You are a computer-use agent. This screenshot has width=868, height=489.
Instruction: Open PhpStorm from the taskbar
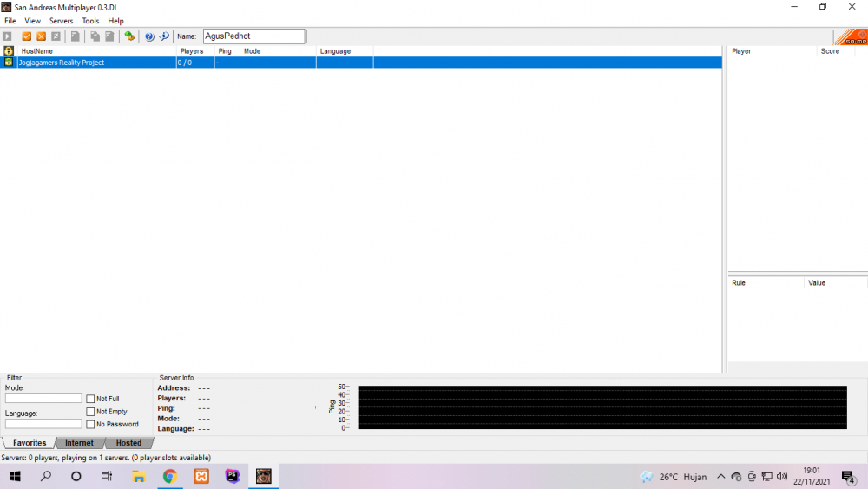tap(233, 476)
